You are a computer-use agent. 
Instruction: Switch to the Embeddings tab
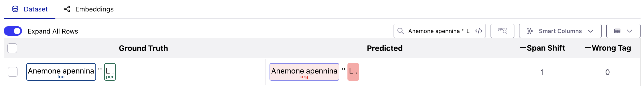click(89, 9)
